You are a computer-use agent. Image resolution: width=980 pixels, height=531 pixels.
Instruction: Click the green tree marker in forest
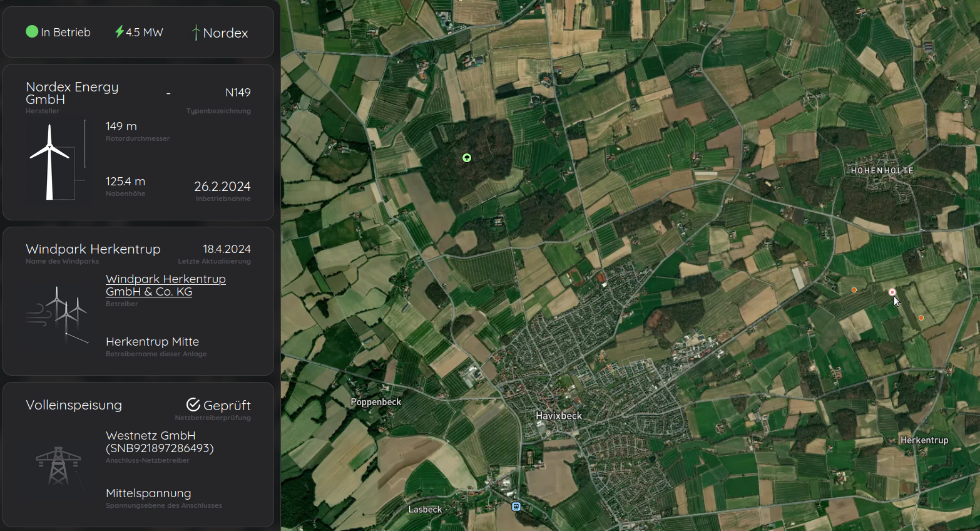[467, 158]
